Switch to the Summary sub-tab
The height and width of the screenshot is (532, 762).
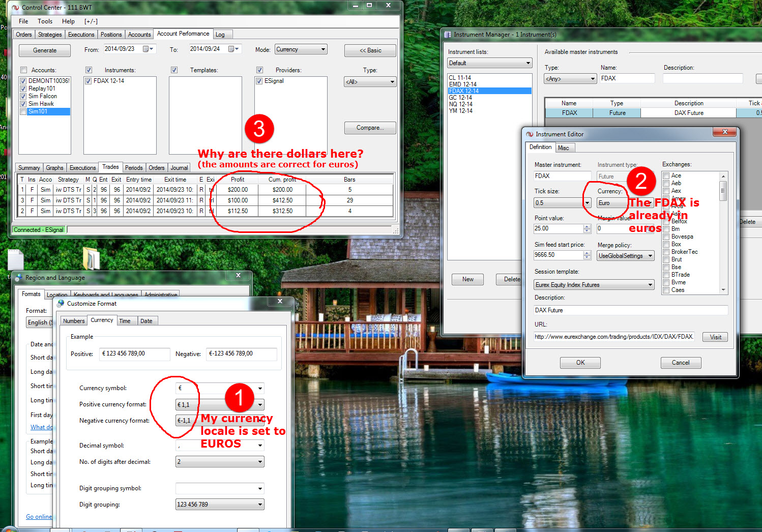point(29,168)
